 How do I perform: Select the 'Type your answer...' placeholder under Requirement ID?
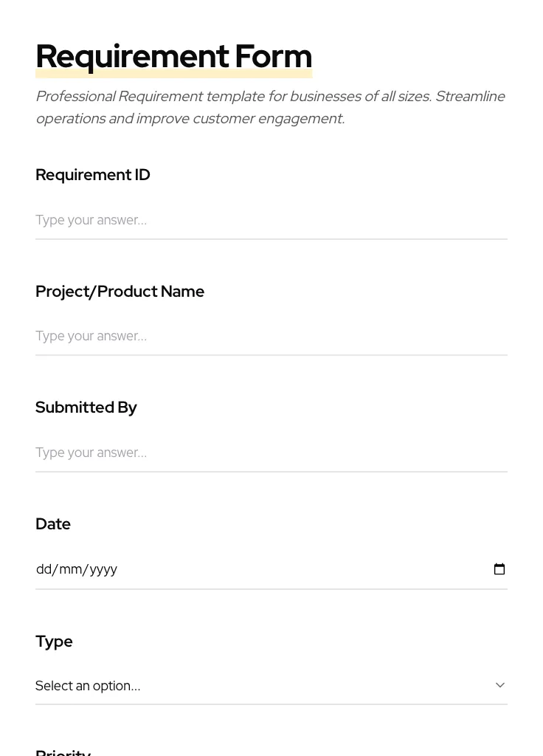pyautogui.click(x=91, y=219)
